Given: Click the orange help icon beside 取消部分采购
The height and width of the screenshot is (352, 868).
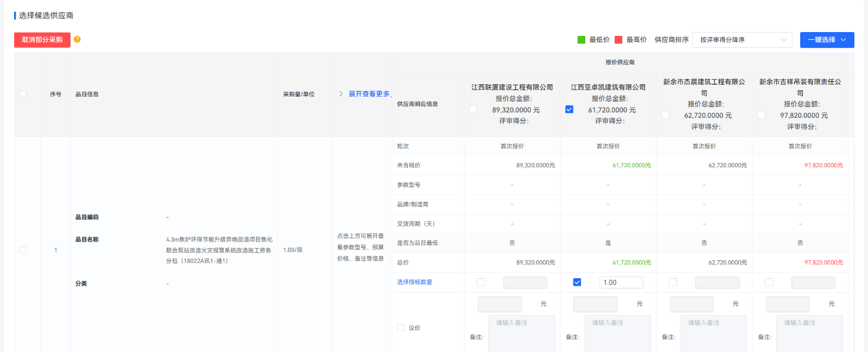Looking at the screenshot, I should [77, 39].
